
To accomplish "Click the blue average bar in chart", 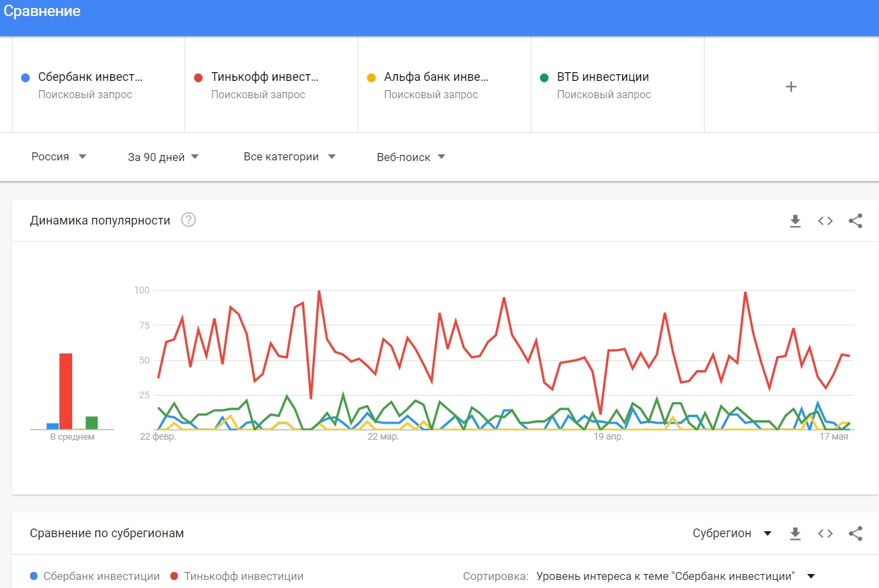I will tap(53, 426).
